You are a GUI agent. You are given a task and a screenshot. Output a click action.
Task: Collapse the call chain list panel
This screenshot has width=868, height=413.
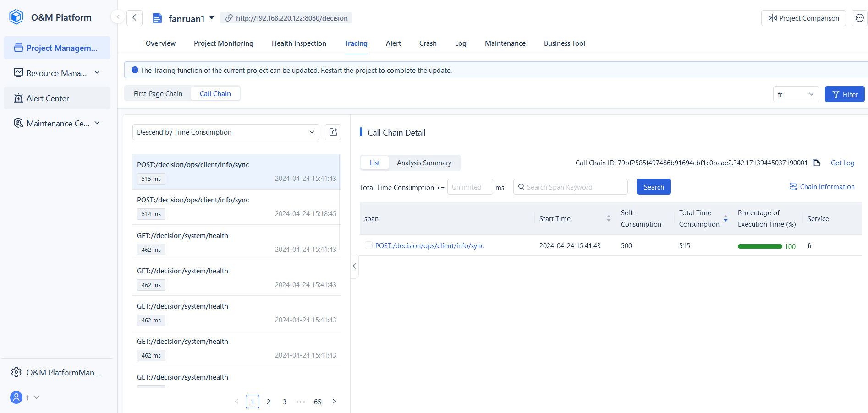click(354, 266)
